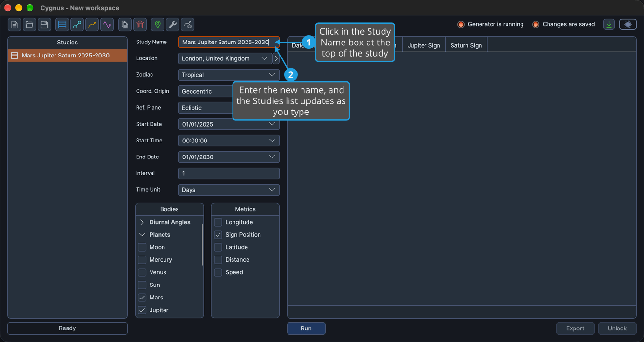Select the Jupiter Sign column header
The width and height of the screenshot is (644, 342).
click(424, 45)
